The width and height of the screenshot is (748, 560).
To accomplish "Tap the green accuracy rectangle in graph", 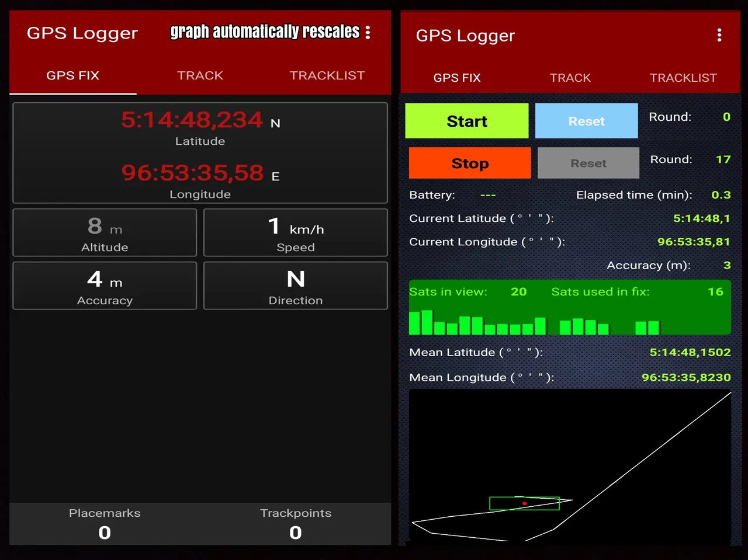I will 524,503.
